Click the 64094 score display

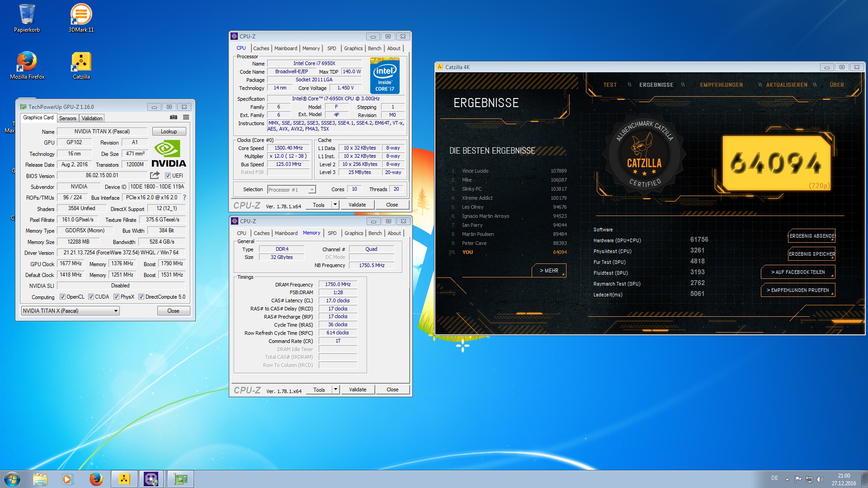point(776,163)
